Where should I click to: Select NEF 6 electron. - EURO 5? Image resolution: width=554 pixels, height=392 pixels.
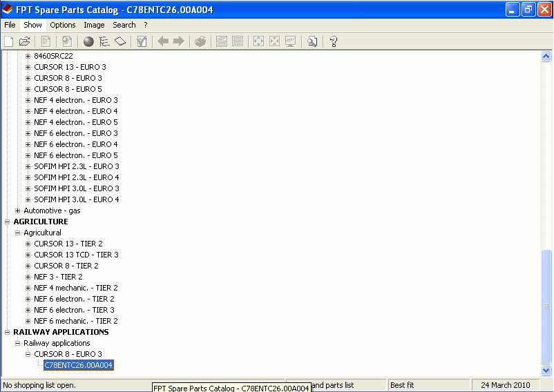tap(75, 155)
